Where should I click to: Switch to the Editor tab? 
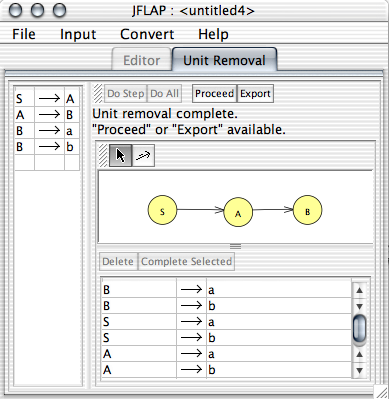tap(141, 60)
